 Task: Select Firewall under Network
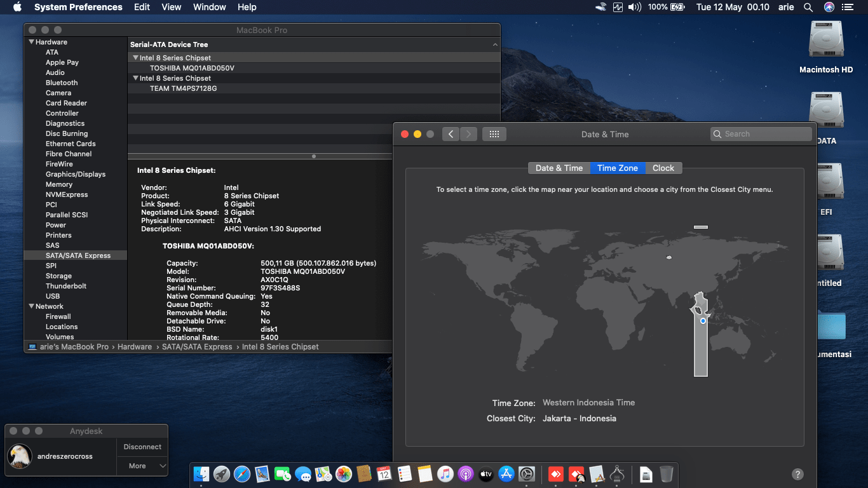[58, 316]
